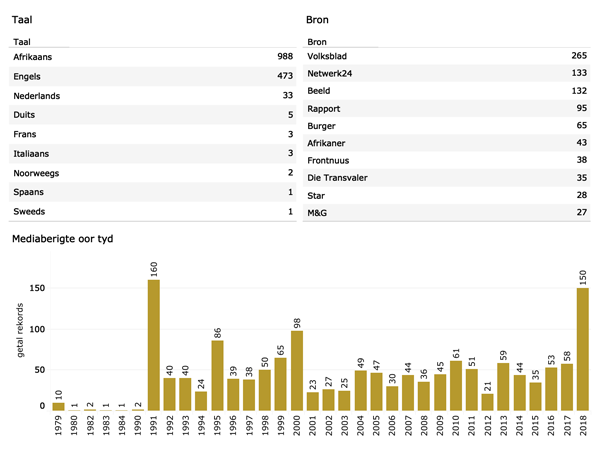
Task: Click the Taal column header
Action: click(x=22, y=42)
